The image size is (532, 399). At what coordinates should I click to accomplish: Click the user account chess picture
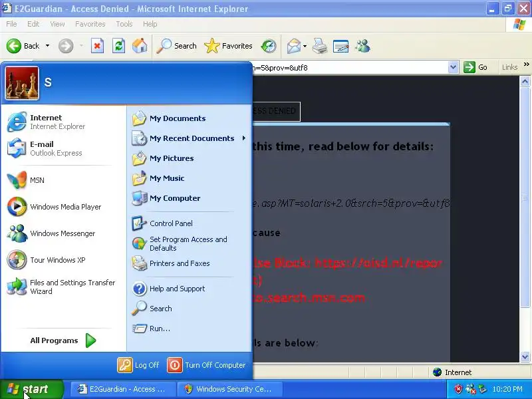[x=22, y=83]
